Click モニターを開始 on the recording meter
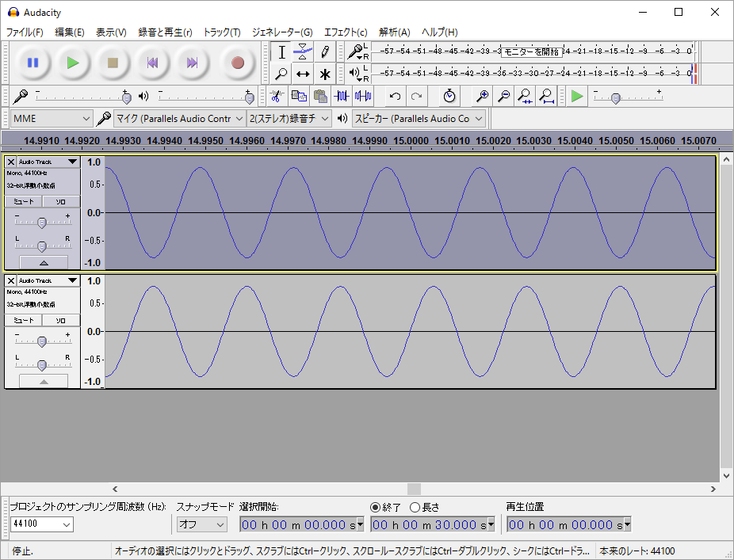The image size is (734, 560). (531, 52)
